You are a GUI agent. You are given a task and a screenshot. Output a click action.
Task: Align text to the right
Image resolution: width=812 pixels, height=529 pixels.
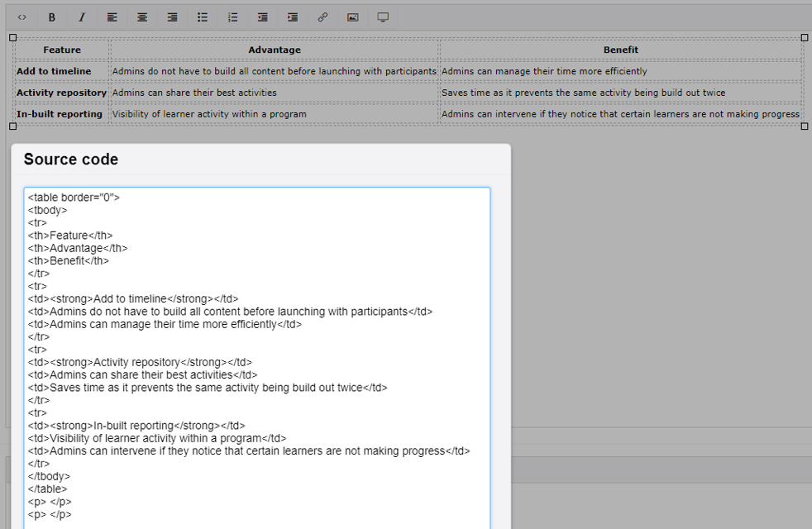171,17
